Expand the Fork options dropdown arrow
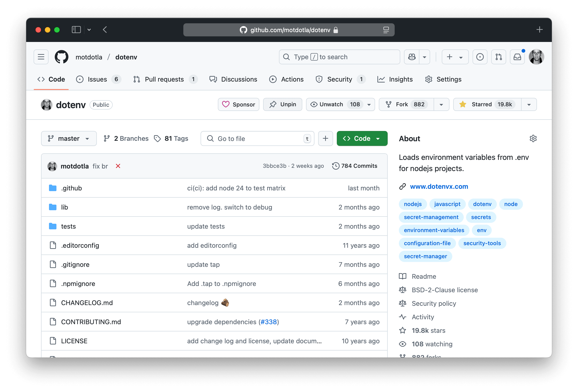Image resolution: width=578 pixels, height=392 pixels. (441, 104)
